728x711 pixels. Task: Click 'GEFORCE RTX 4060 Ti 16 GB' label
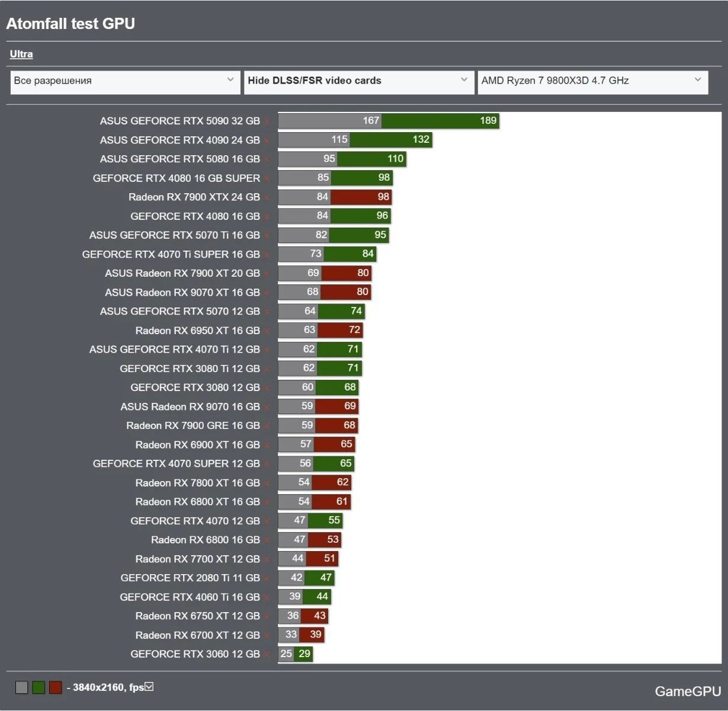190,597
